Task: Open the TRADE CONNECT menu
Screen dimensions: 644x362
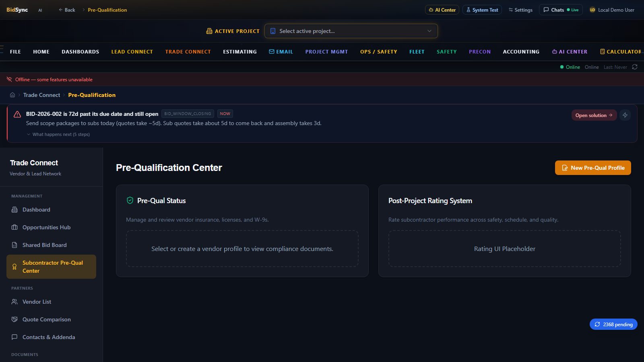Action: coord(188,51)
